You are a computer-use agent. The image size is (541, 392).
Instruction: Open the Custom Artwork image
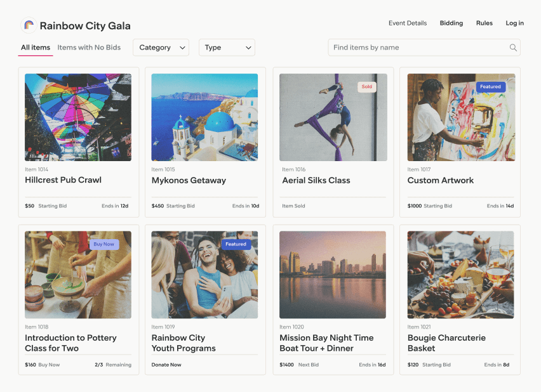tap(461, 117)
